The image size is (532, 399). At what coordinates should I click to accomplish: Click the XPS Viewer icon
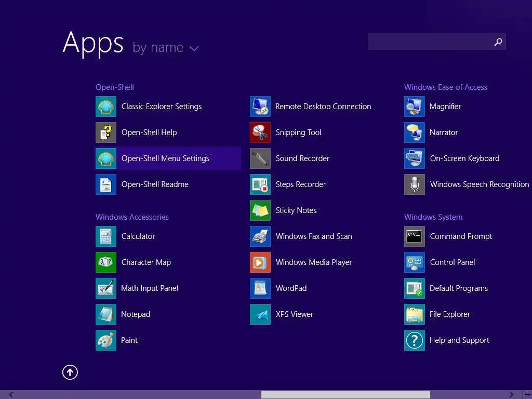(260, 314)
